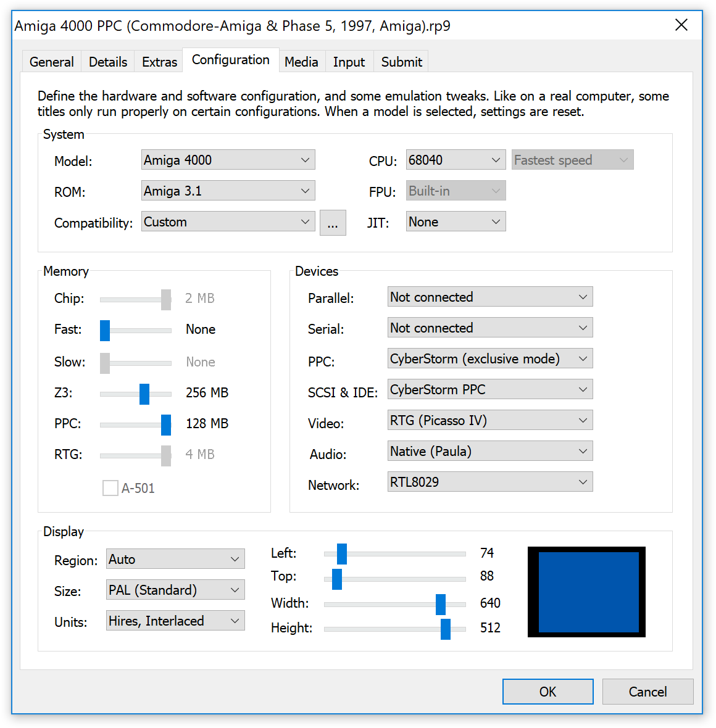Expand the Units dropdown showing Hires, Interlaced
Viewport: 716px width, 728px height.
click(x=175, y=621)
